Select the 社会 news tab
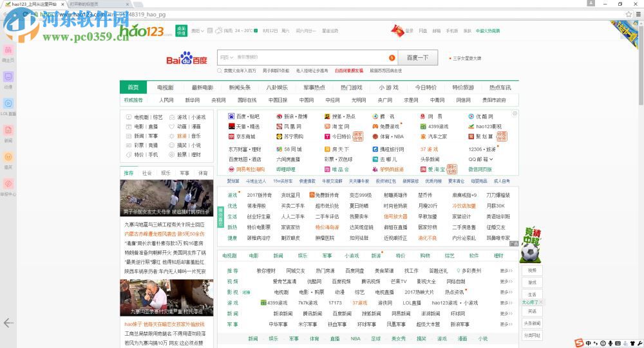 pos(147,173)
